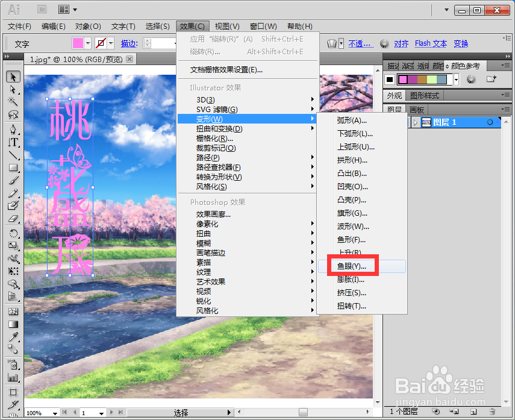Open the artboard number dropdown
515x420 pixels.
(x=101, y=413)
